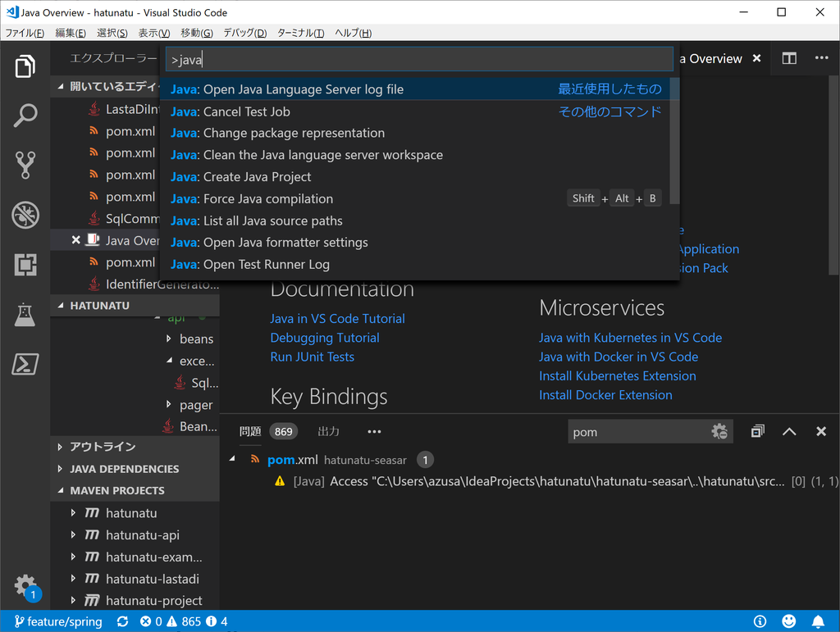Open the Debug view icon

click(25, 215)
